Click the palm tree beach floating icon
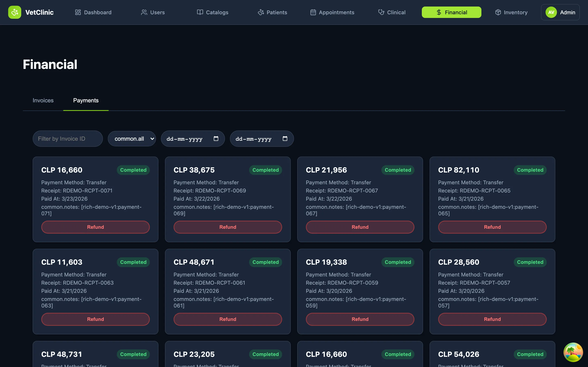588x367 pixels. pyautogui.click(x=573, y=352)
